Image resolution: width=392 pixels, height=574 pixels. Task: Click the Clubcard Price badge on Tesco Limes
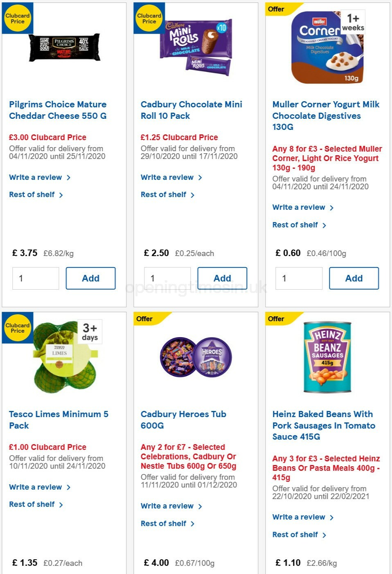[x=17, y=328]
